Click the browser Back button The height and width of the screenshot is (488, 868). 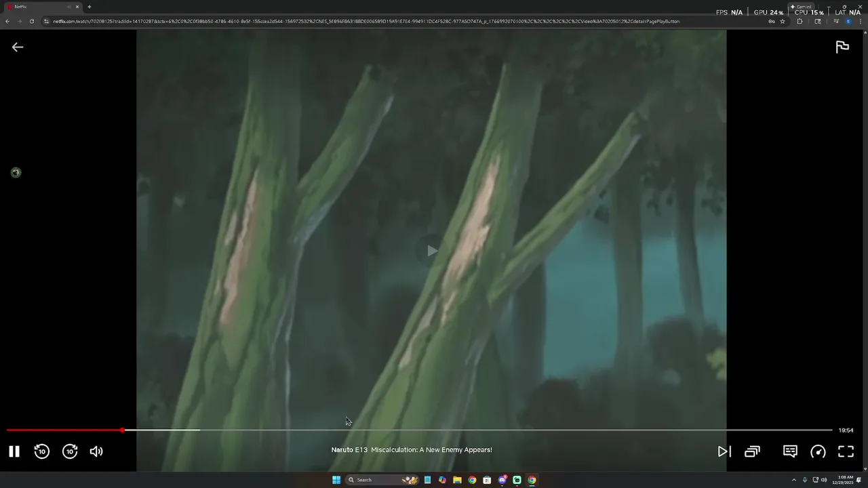[7, 21]
